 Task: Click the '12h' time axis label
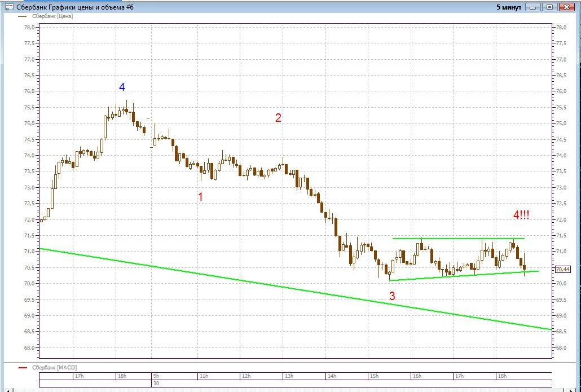click(246, 376)
